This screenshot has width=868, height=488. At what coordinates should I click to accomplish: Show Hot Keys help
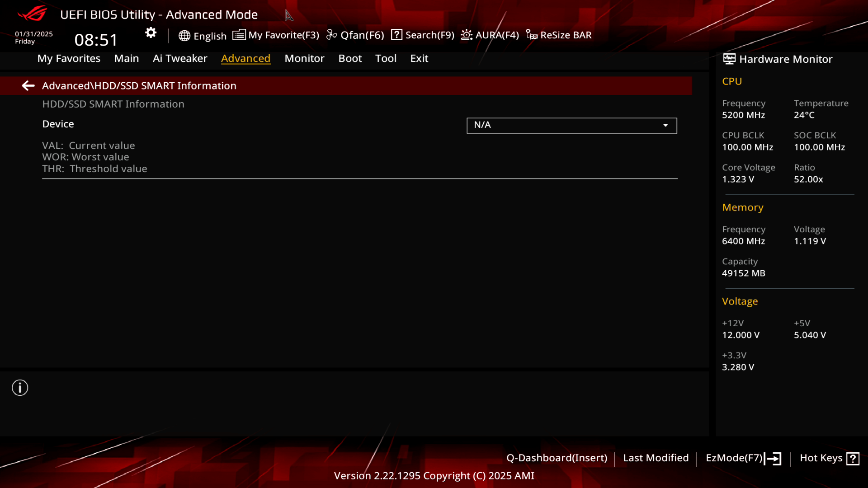coord(821,458)
